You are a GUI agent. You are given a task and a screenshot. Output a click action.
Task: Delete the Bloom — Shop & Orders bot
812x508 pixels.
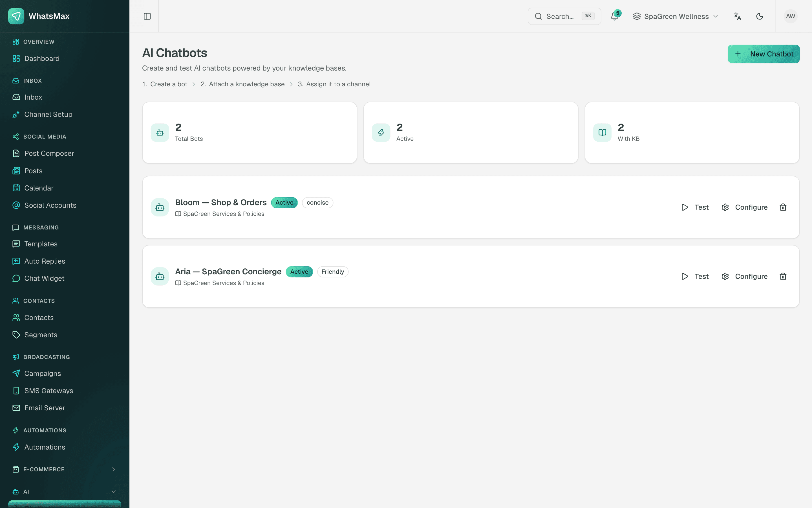pyautogui.click(x=783, y=207)
